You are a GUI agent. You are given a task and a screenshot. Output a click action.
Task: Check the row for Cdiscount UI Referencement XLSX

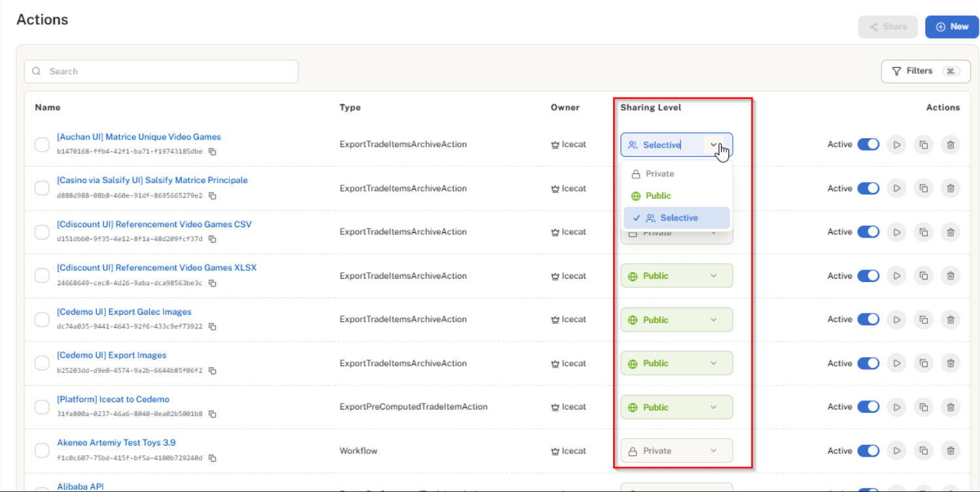click(41, 275)
